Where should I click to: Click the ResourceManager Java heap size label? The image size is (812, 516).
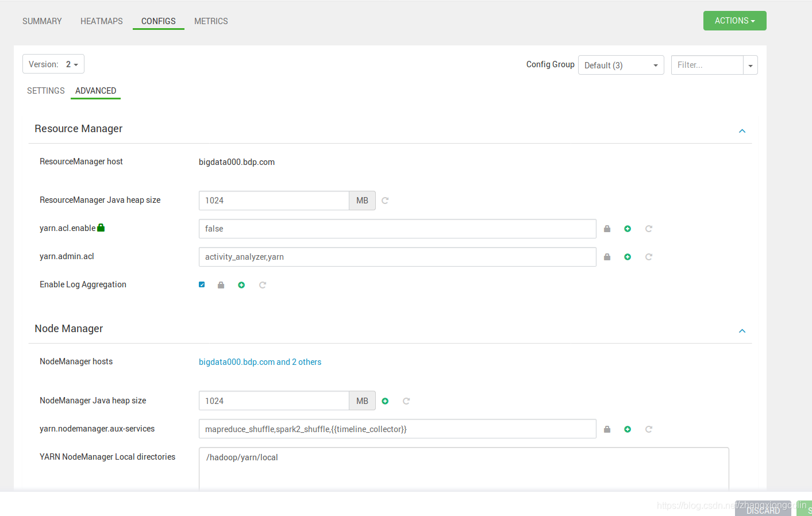(100, 200)
